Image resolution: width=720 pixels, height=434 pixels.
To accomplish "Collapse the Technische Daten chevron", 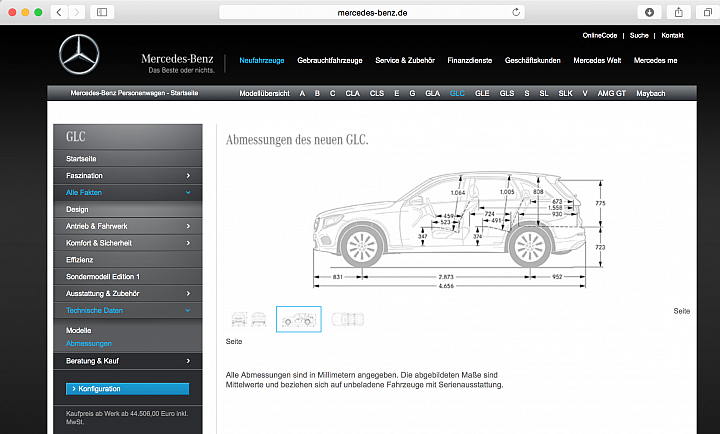I will 188,310.
